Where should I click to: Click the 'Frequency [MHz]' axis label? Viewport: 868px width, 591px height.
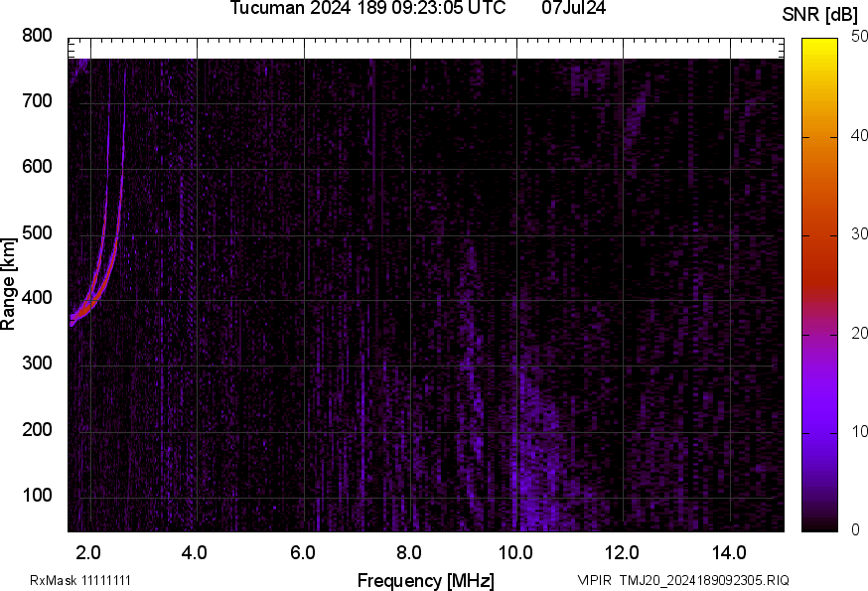426,580
